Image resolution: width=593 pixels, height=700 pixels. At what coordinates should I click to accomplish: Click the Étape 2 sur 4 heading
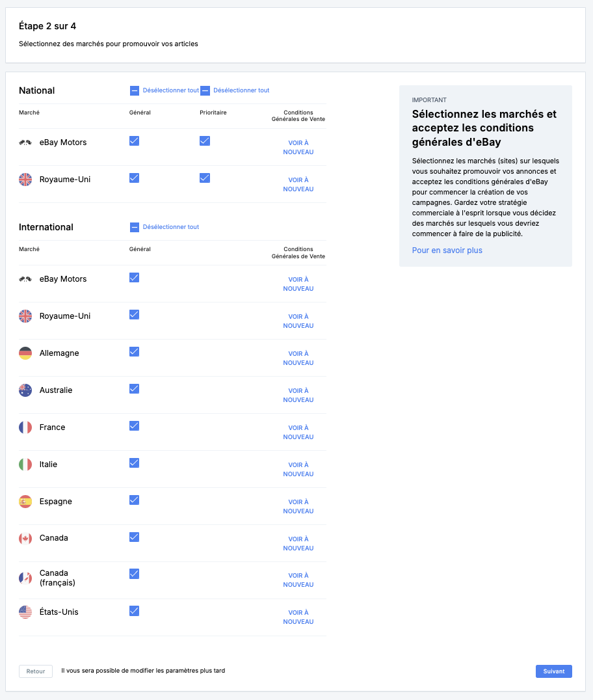(x=47, y=26)
